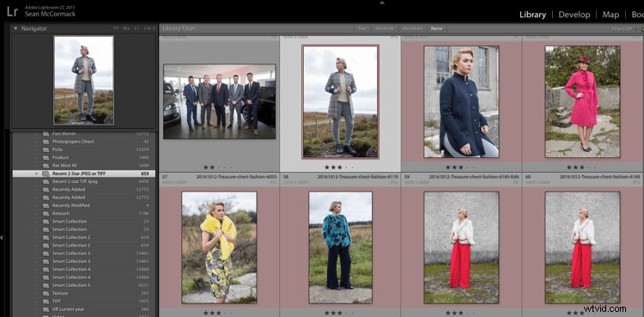Click the Texture collection icon

click(x=46, y=293)
